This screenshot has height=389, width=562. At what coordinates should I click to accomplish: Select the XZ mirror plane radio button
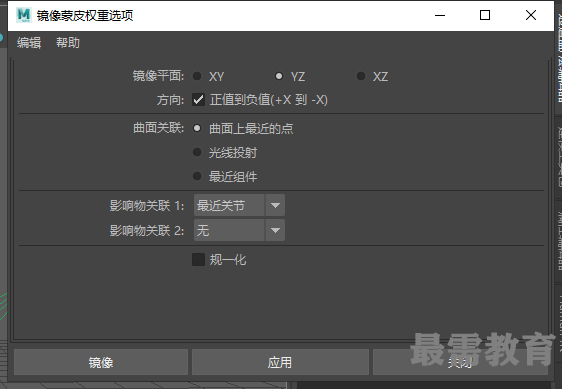click(x=361, y=76)
